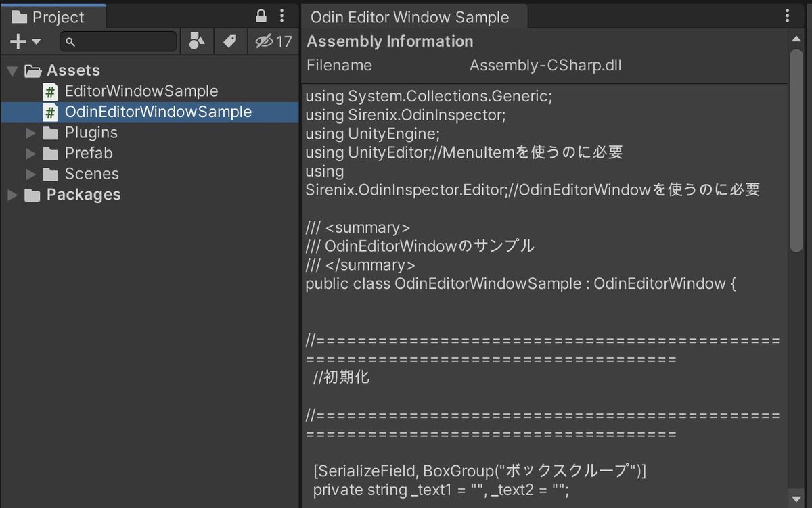Open the create dropdown arrow beside plus
This screenshot has width=812, height=508.
[37, 42]
